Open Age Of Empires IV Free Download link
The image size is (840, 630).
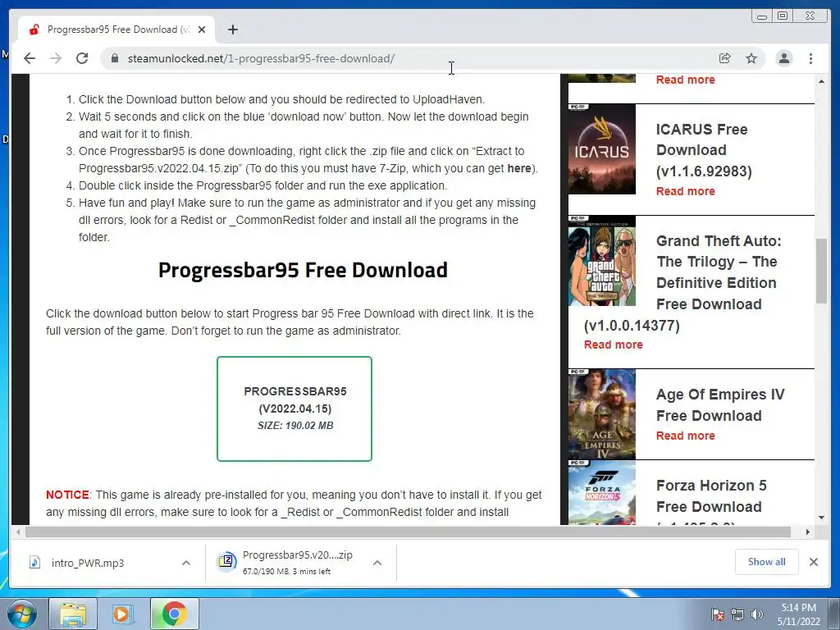coord(720,405)
